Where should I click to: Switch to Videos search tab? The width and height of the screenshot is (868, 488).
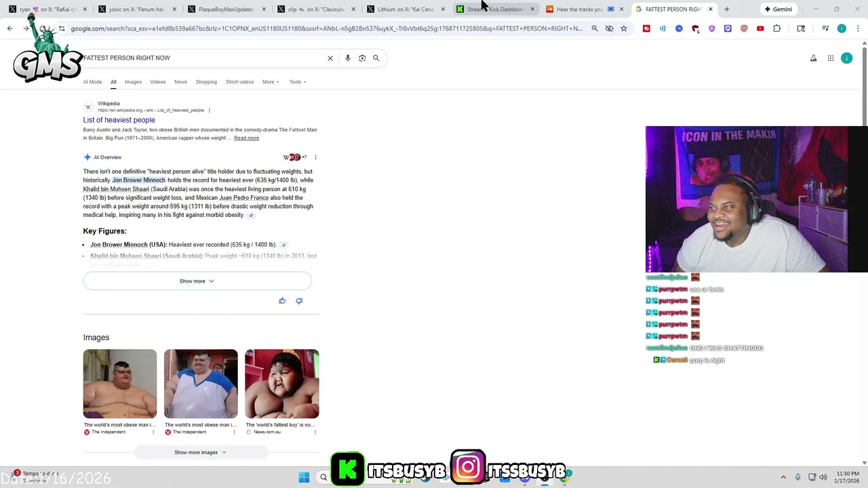pos(158,82)
